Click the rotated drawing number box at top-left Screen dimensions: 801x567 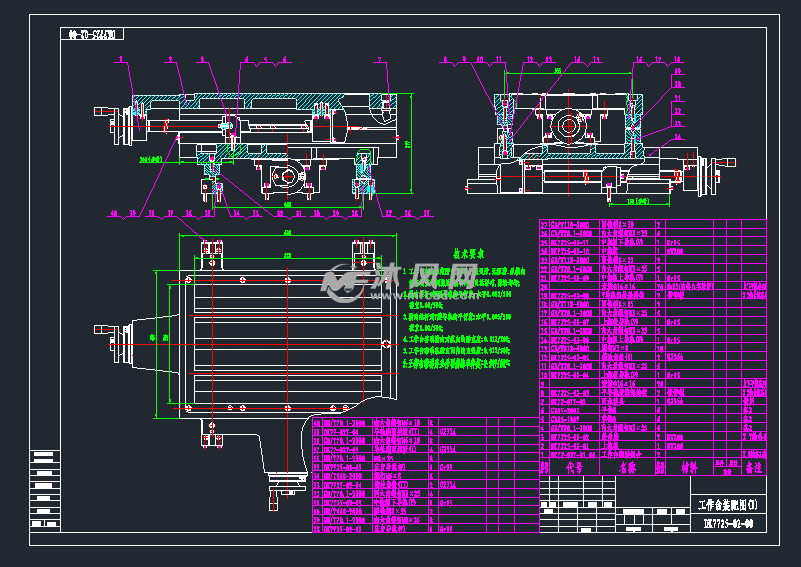[93, 35]
